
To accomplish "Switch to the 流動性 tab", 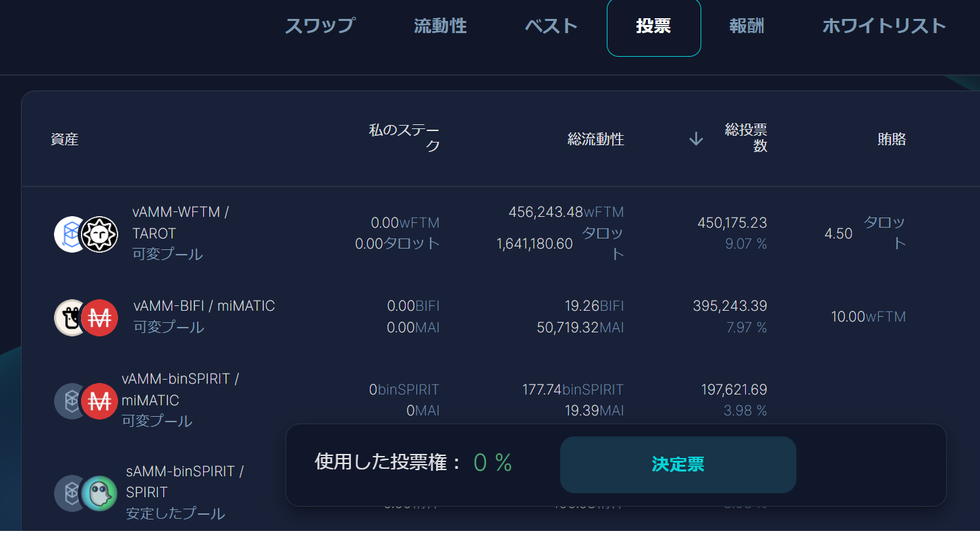I will [x=440, y=26].
